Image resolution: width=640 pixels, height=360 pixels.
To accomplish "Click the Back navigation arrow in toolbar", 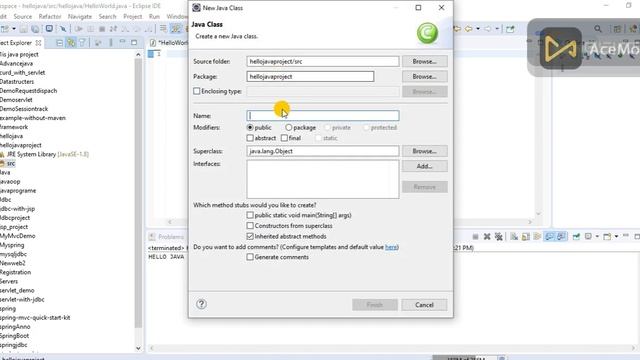I will 469,29.
